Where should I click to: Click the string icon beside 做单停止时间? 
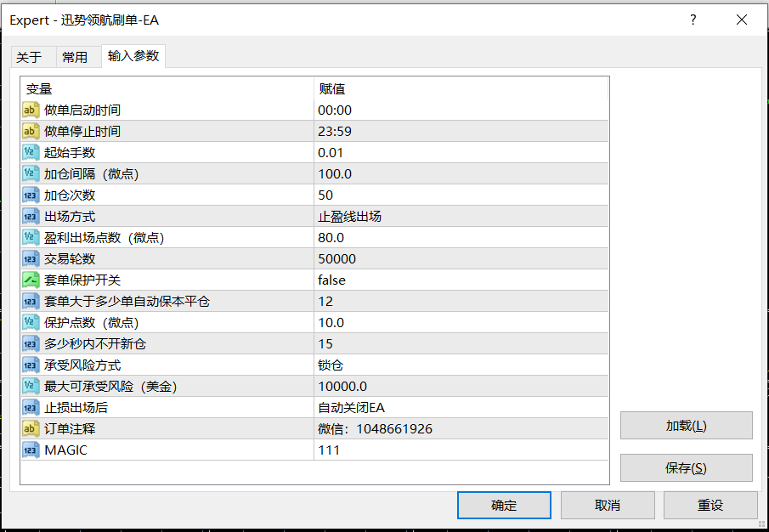pyautogui.click(x=31, y=131)
